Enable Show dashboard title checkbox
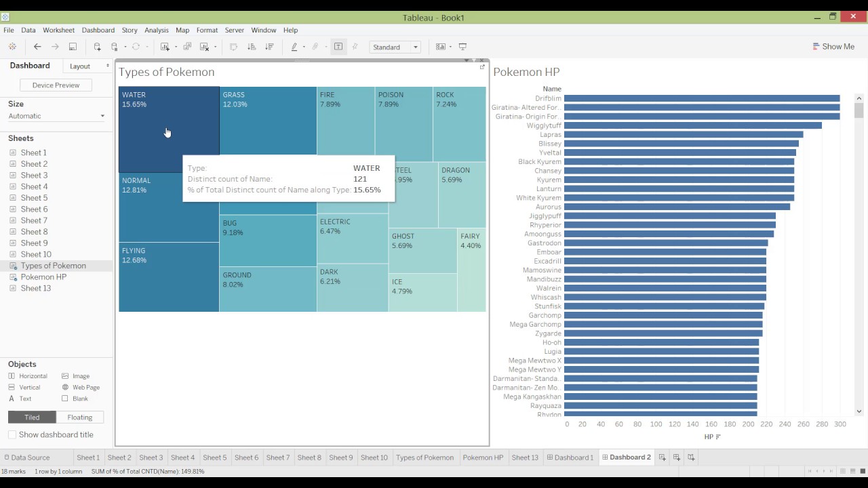Viewport: 868px width, 488px height. [12, 435]
